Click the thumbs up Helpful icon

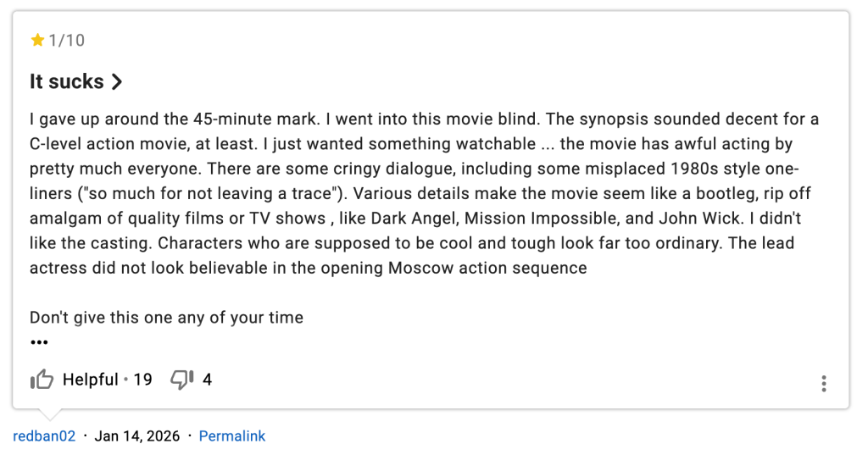tap(42, 380)
